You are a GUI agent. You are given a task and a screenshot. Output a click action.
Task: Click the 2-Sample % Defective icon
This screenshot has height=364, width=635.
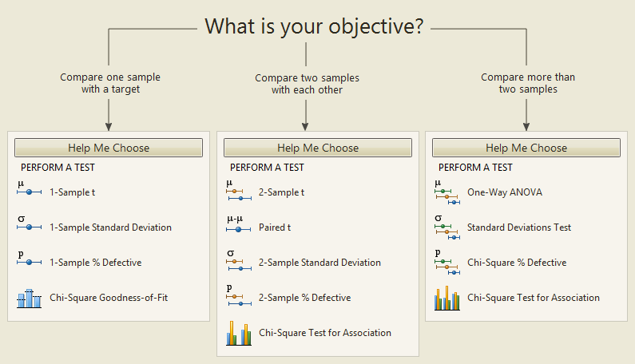coord(239,295)
